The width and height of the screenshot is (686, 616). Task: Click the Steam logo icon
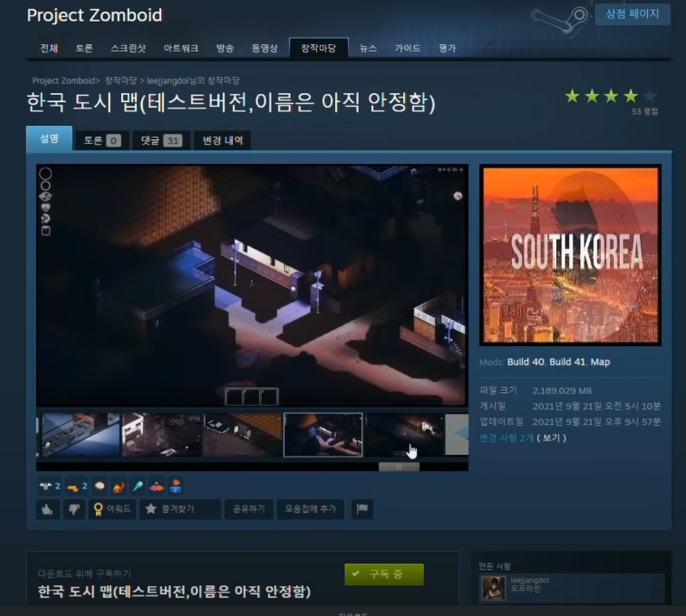[x=560, y=18]
